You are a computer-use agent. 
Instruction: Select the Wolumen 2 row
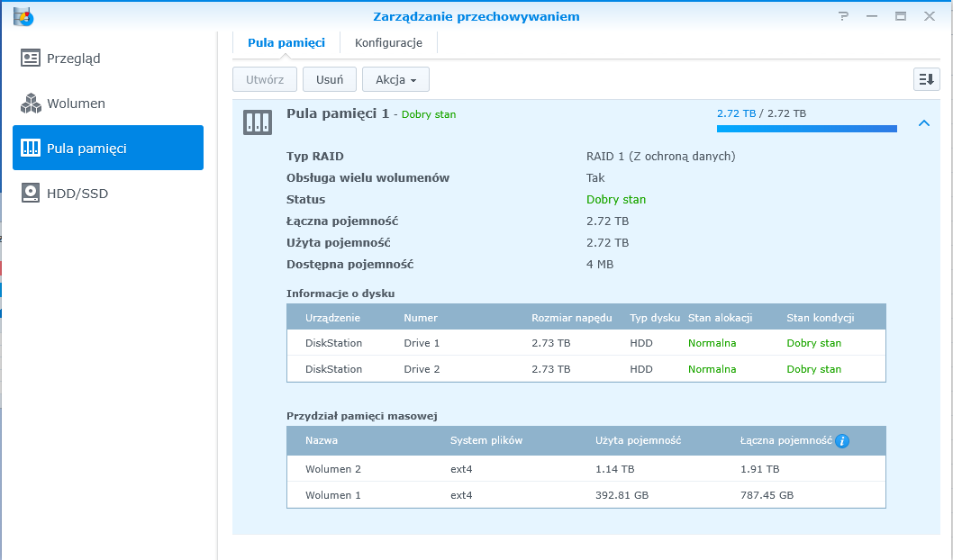coord(585,469)
